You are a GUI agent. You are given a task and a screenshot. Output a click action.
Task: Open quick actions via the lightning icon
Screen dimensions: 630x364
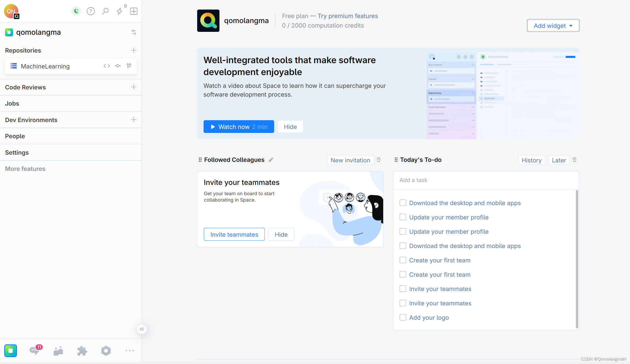tap(119, 11)
